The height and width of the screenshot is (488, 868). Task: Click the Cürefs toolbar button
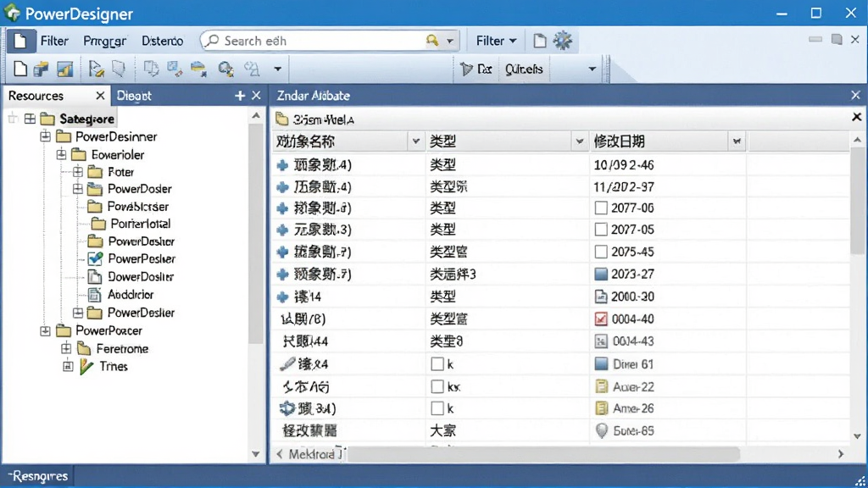click(x=524, y=69)
